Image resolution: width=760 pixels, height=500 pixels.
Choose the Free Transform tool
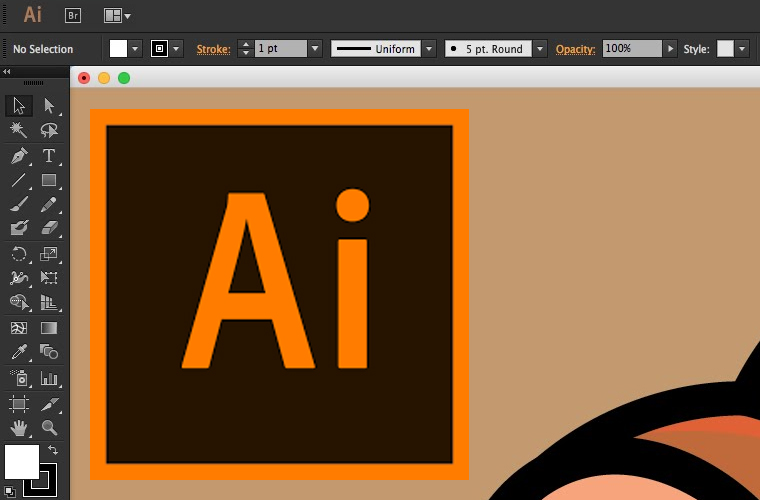(x=49, y=278)
